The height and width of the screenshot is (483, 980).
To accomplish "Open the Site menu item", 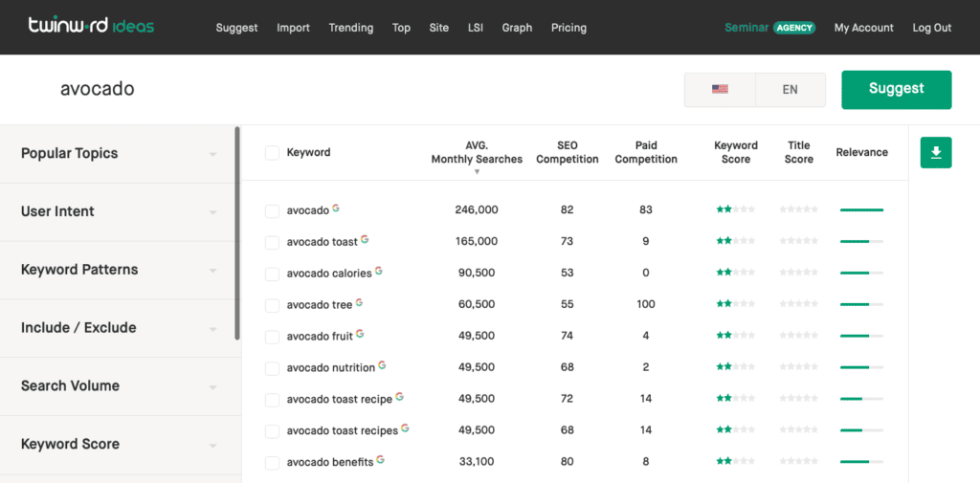I will pyautogui.click(x=438, y=28).
